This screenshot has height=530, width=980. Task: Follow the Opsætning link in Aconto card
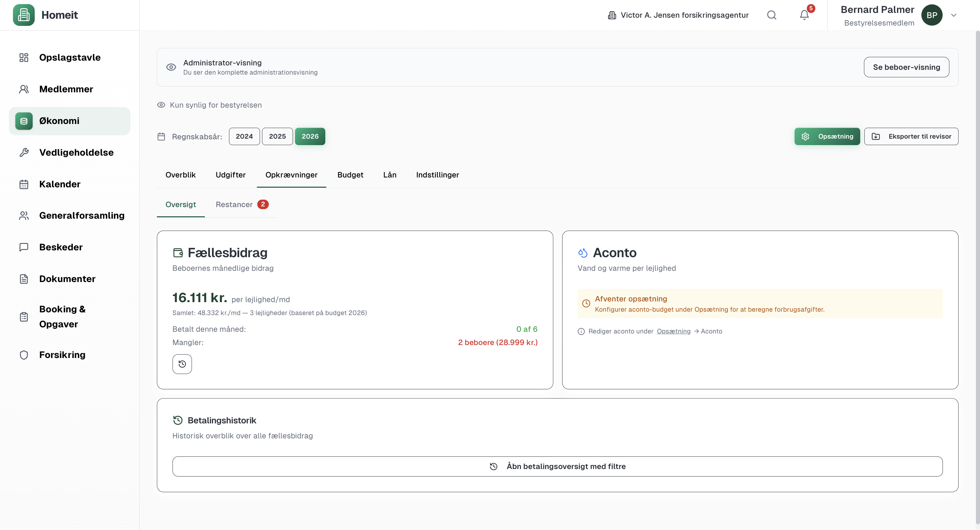(673, 331)
